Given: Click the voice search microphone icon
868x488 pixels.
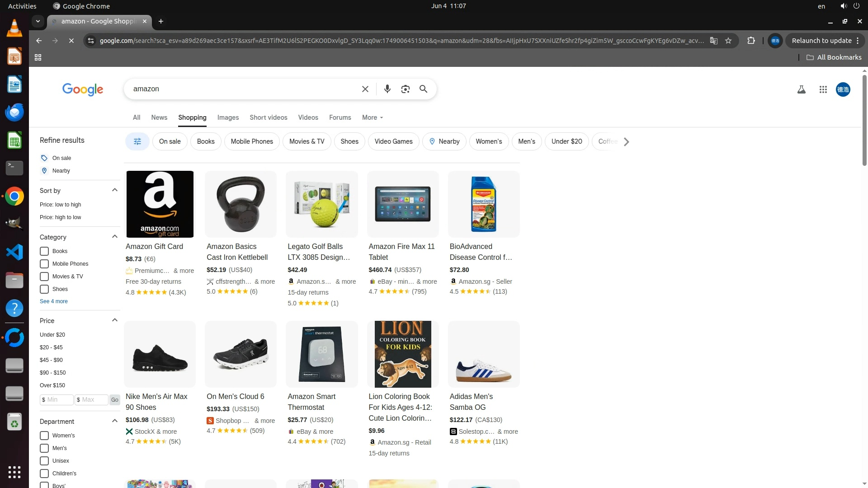Looking at the screenshot, I should (x=387, y=89).
